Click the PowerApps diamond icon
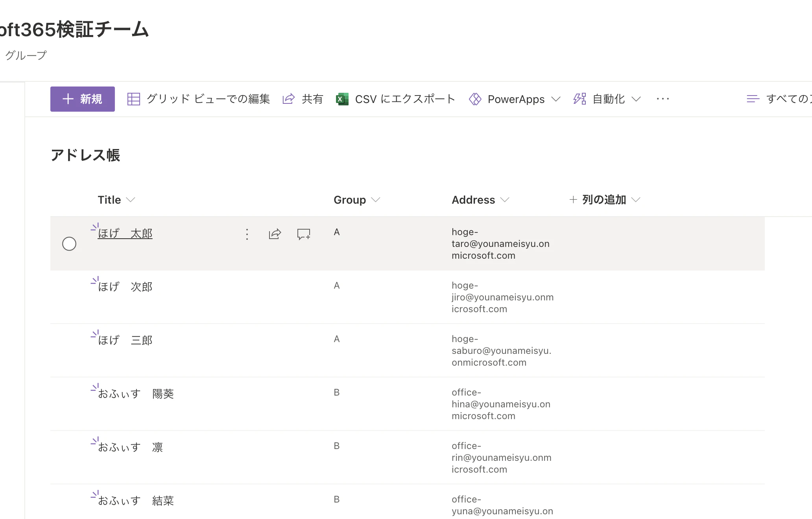The height and width of the screenshot is (519, 812). [x=475, y=99]
